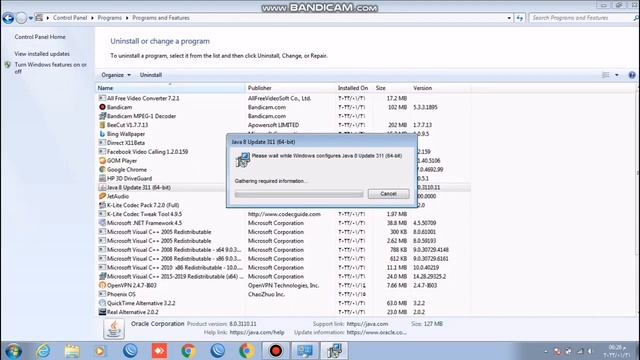
Task: Open the Windows Start menu orb
Action: [x=13, y=351]
